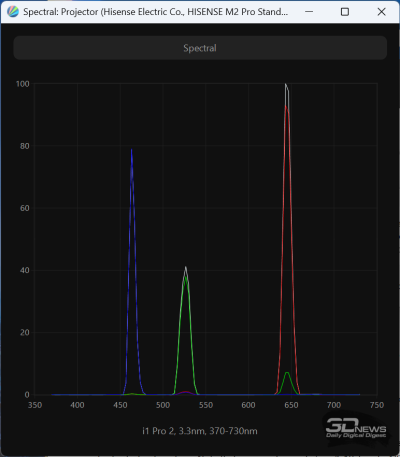Click the top of the red peak

pos(286,106)
